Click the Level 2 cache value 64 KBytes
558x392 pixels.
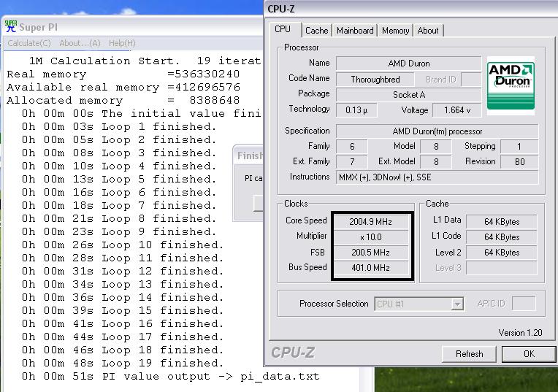(502, 253)
